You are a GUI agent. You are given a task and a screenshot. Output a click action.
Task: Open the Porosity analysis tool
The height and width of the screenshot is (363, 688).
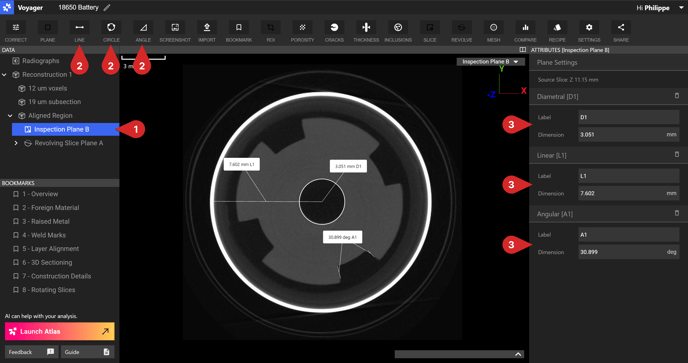302,31
